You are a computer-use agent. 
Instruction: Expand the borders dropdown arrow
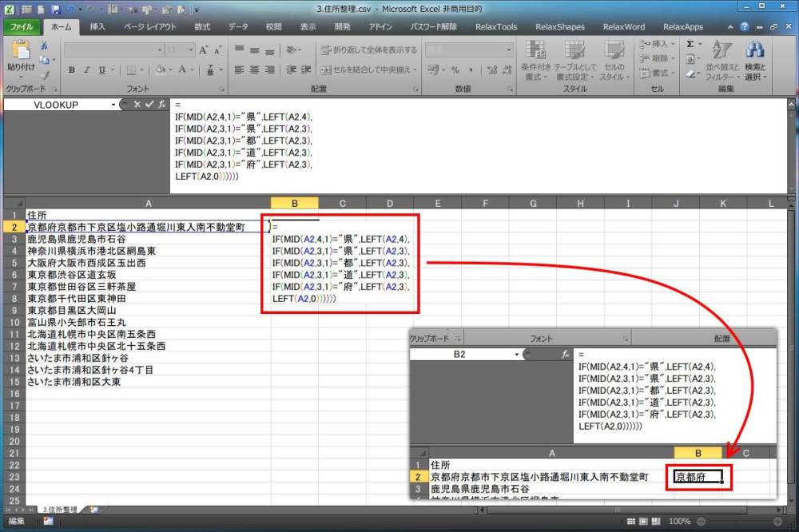pos(142,69)
